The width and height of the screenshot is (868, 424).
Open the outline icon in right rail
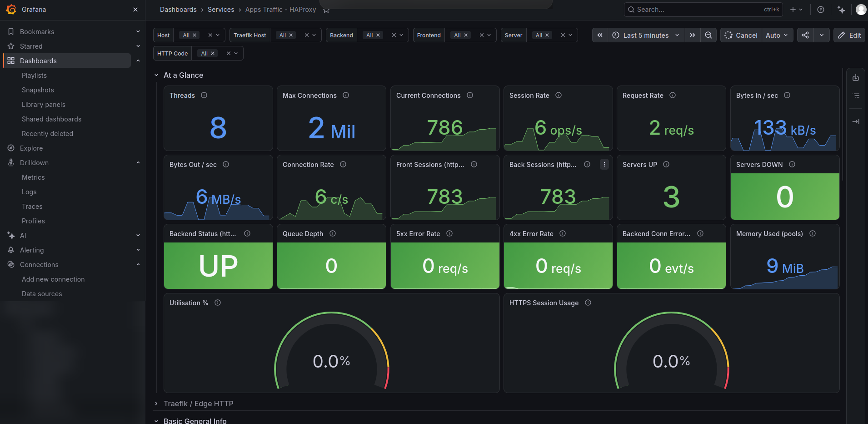pos(856,96)
